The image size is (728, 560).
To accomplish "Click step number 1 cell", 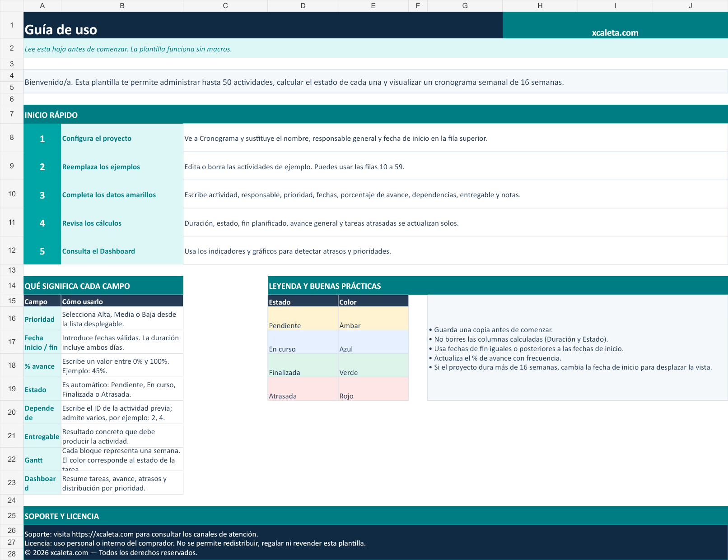I will click(x=42, y=138).
